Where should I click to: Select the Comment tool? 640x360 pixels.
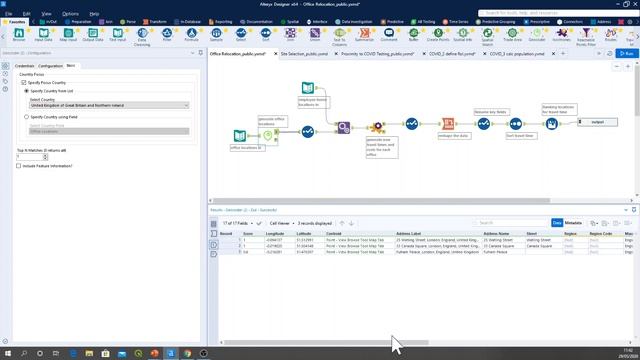tap(389, 34)
